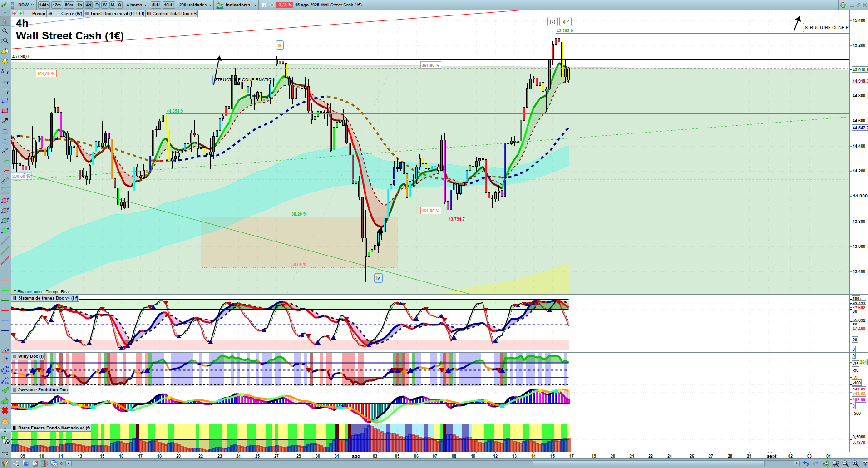The width and height of the screenshot is (868, 468).
Task: Choose the ruler measurement tool
Action: pos(5,181)
